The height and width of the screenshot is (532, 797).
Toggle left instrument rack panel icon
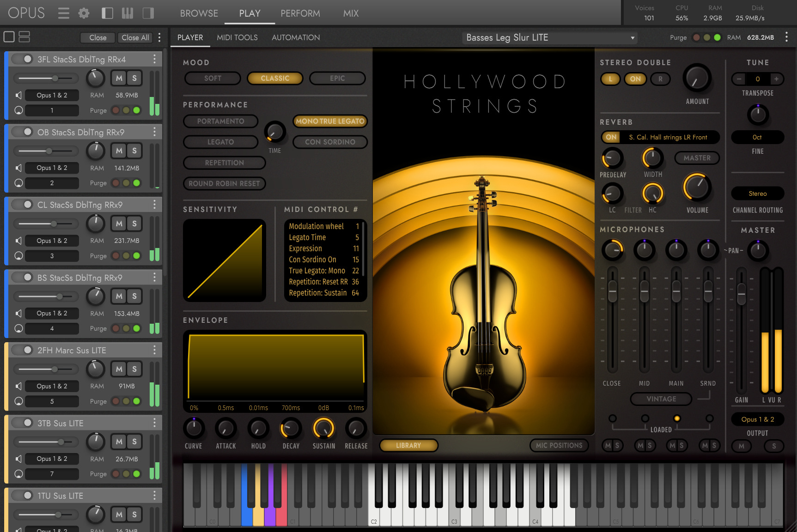click(x=107, y=13)
